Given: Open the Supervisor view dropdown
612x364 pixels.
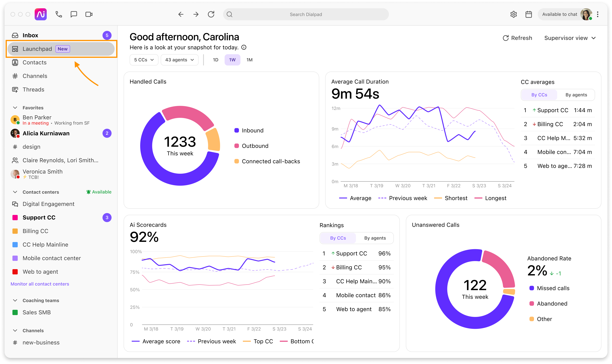Looking at the screenshot, I should 570,38.
